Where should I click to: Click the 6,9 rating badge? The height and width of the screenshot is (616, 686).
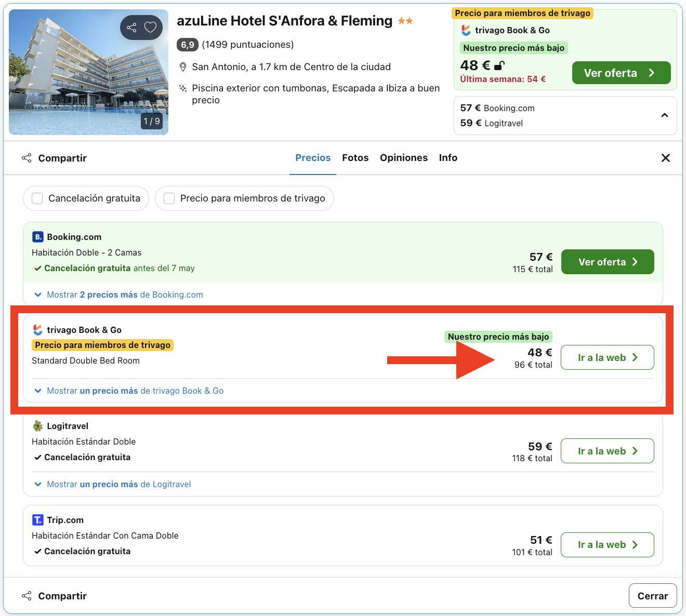click(x=187, y=45)
